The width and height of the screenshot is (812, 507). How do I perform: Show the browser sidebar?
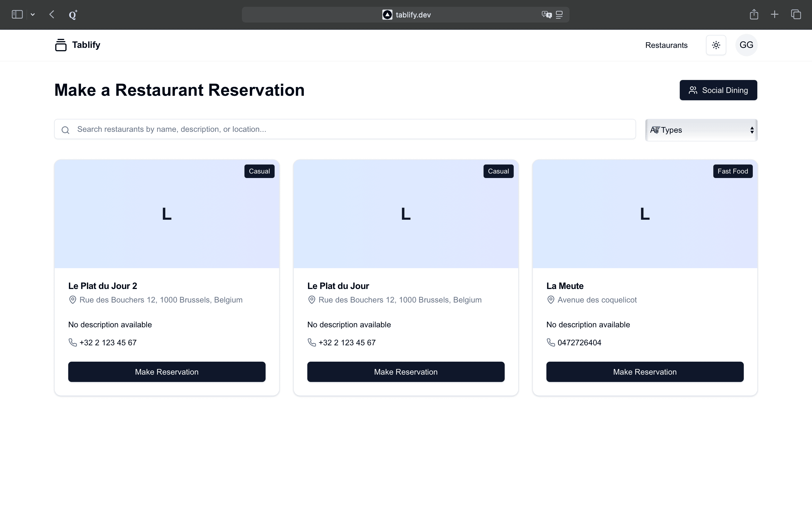pos(17,14)
